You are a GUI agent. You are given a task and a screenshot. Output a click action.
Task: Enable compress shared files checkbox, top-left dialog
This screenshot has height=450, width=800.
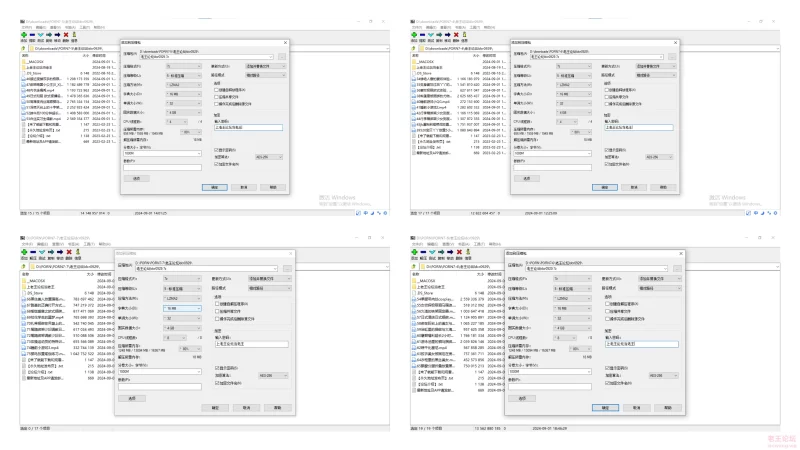pos(216,96)
